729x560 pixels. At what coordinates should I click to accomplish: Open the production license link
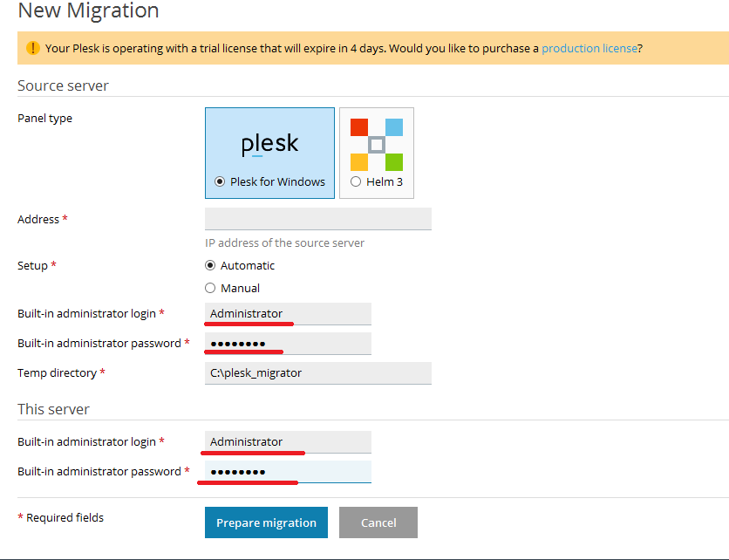coord(589,48)
